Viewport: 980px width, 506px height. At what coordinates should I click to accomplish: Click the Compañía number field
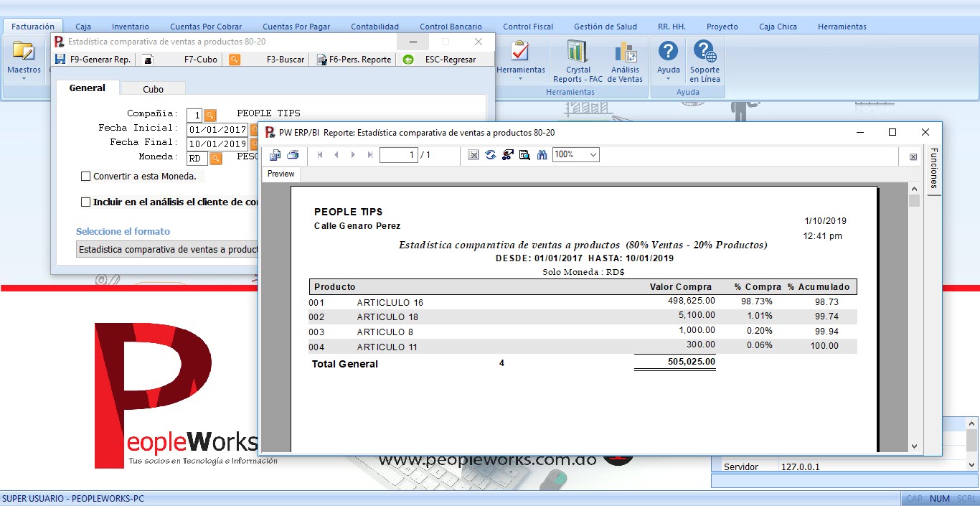194,115
